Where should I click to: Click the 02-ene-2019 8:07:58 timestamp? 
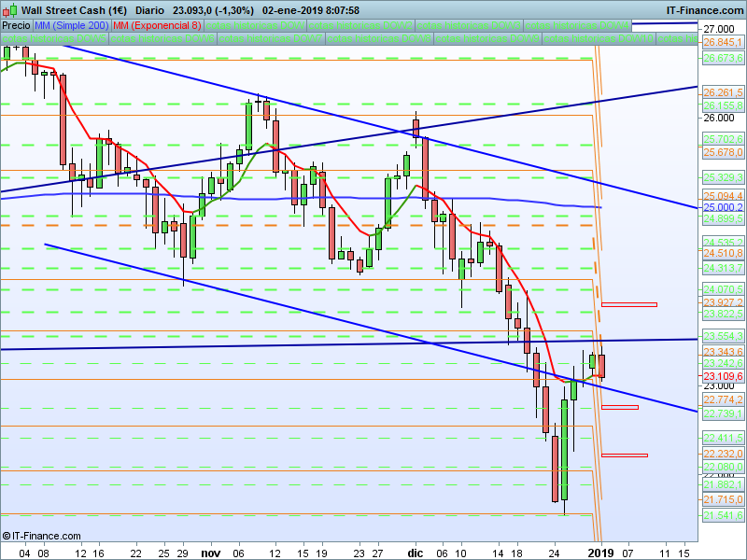311,10
